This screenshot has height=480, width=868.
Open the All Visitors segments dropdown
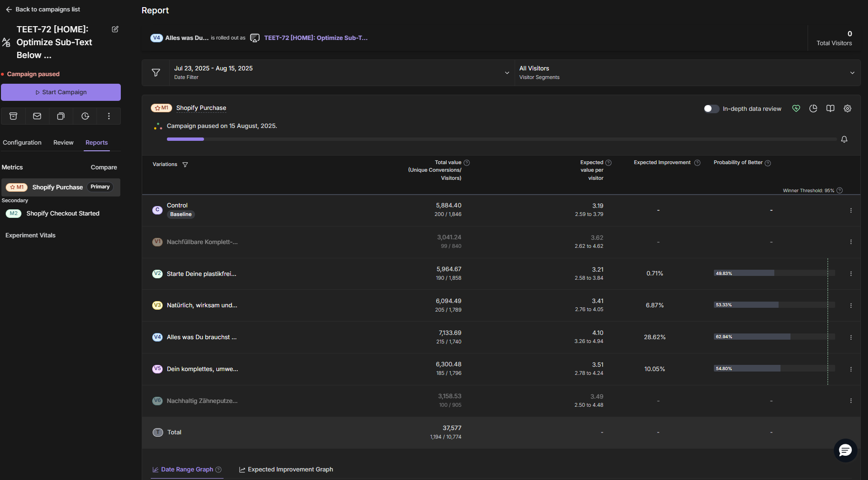pos(852,72)
